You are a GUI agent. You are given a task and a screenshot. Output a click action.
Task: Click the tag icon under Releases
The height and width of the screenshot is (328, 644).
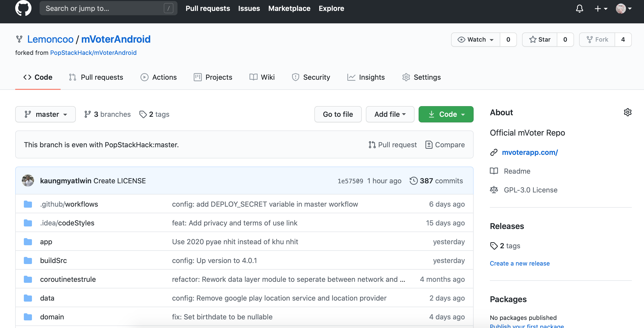[494, 246]
